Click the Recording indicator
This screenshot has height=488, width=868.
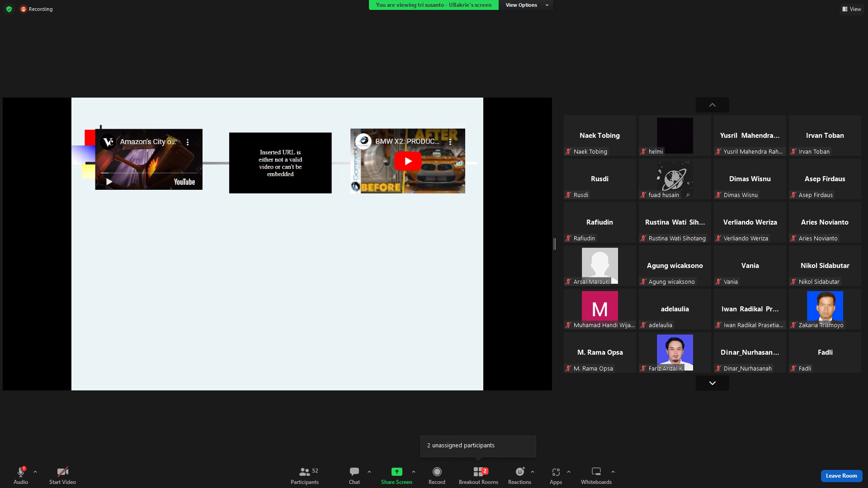point(37,9)
